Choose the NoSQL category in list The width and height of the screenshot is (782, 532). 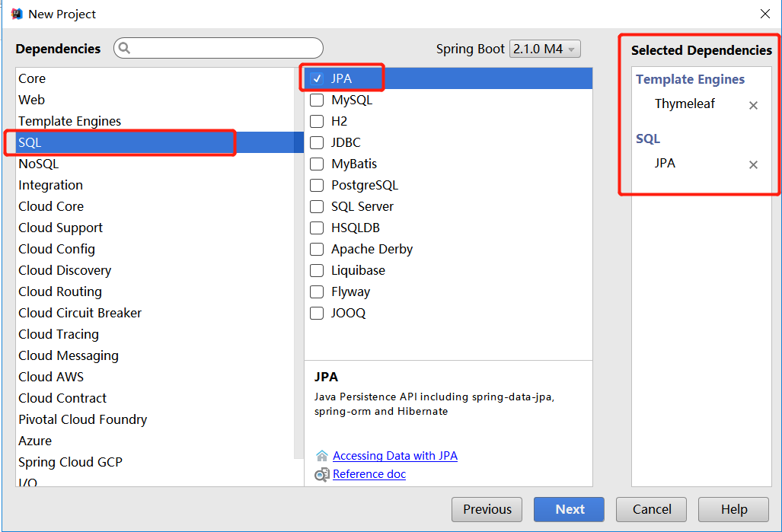(x=39, y=164)
